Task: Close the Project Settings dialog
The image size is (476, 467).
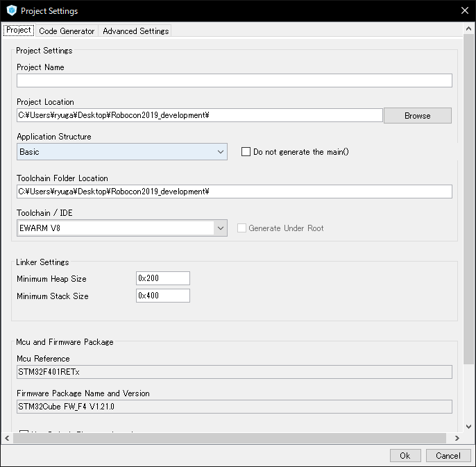Action: [x=464, y=10]
